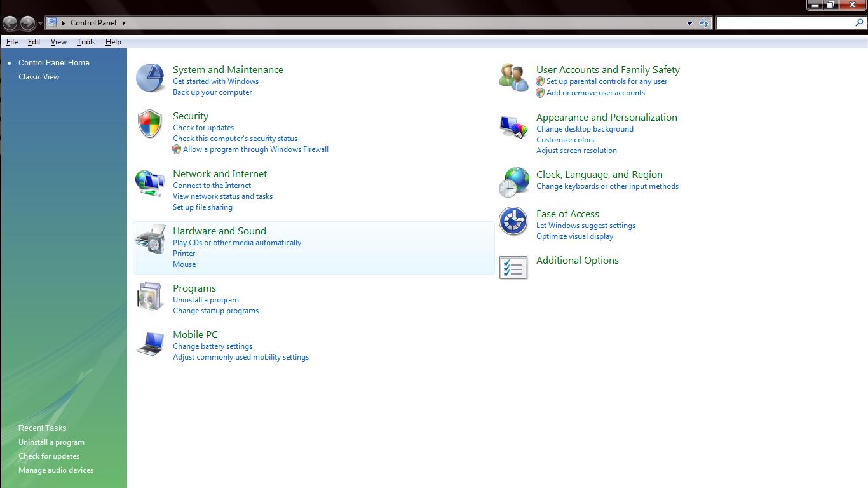Click the Mobile PC laptop icon
The width and height of the screenshot is (868, 488).
151,343
